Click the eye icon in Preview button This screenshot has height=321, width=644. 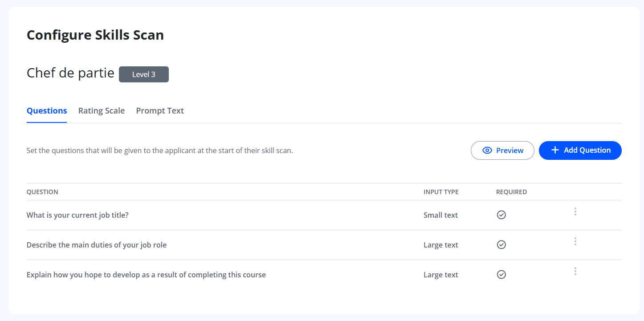pos(487,150)
